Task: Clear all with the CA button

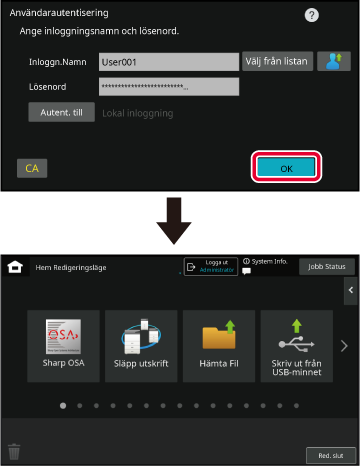Action: (32, 168)
